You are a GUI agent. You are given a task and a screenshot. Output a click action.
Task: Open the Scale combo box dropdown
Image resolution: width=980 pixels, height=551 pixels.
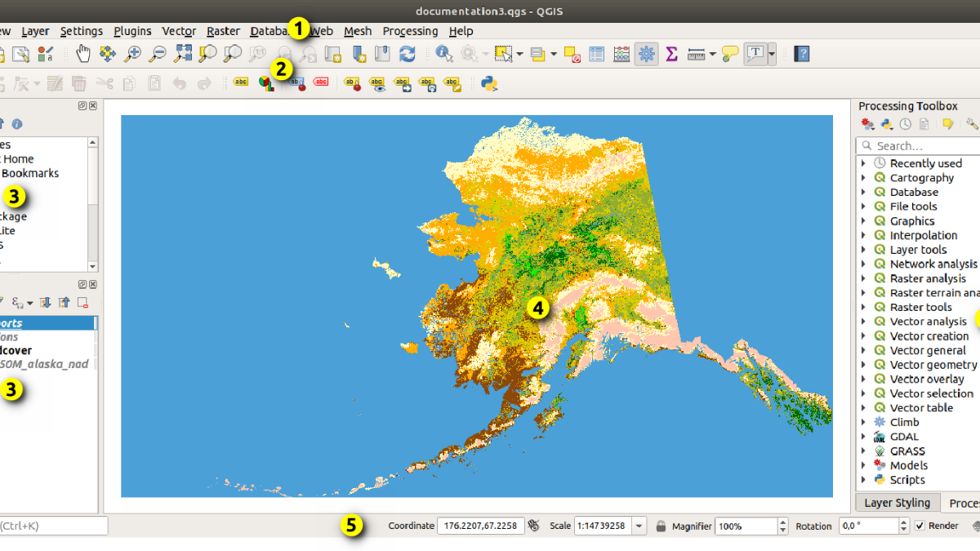[639, 526]
